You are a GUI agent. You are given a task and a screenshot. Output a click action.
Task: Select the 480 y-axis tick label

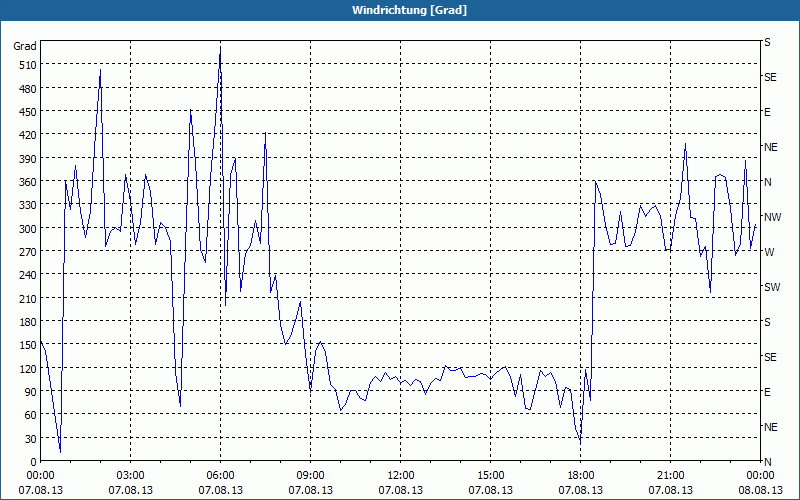[28, 89]
